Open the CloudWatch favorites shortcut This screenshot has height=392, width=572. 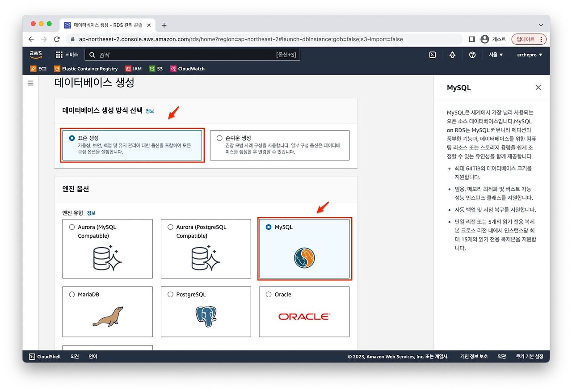click(187, 69)
